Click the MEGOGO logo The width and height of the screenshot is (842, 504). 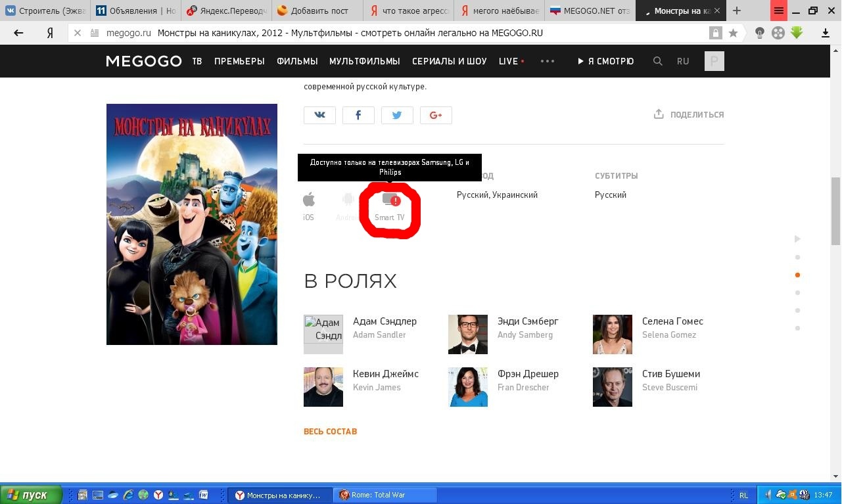point(144,61)
